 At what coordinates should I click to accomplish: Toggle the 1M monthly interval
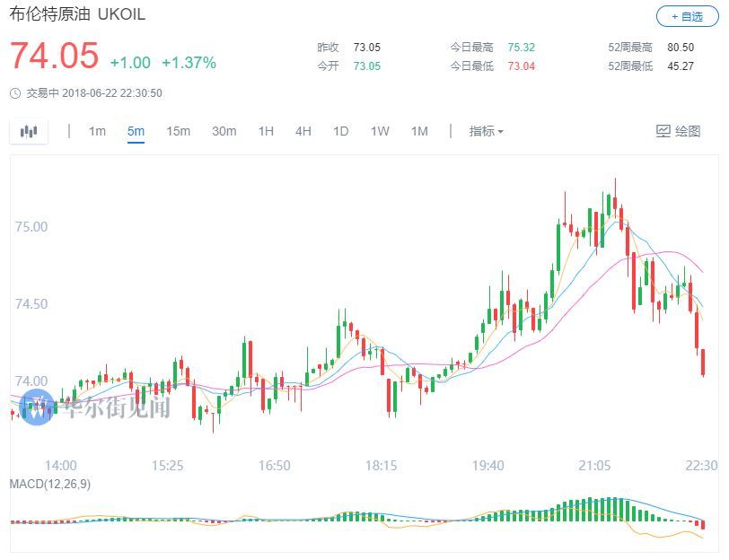pyautogui.click(x=418, y=130)
